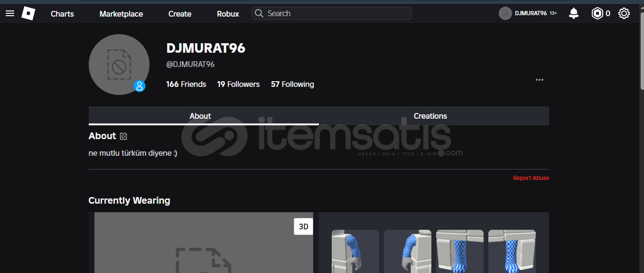Switch to the Creations tab
Image resolution: width=644 pixels, height=273 pixels.
430,116
